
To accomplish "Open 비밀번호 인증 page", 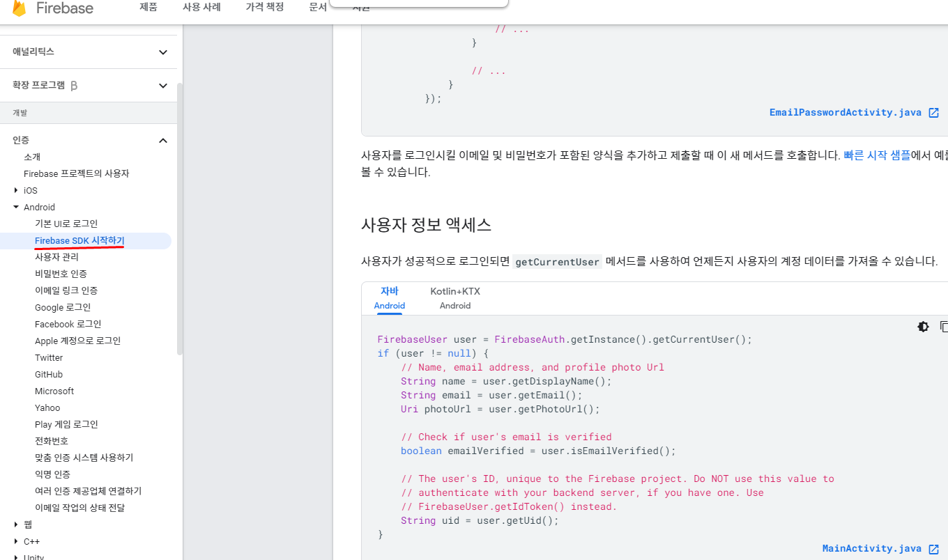I will (61, 274).
